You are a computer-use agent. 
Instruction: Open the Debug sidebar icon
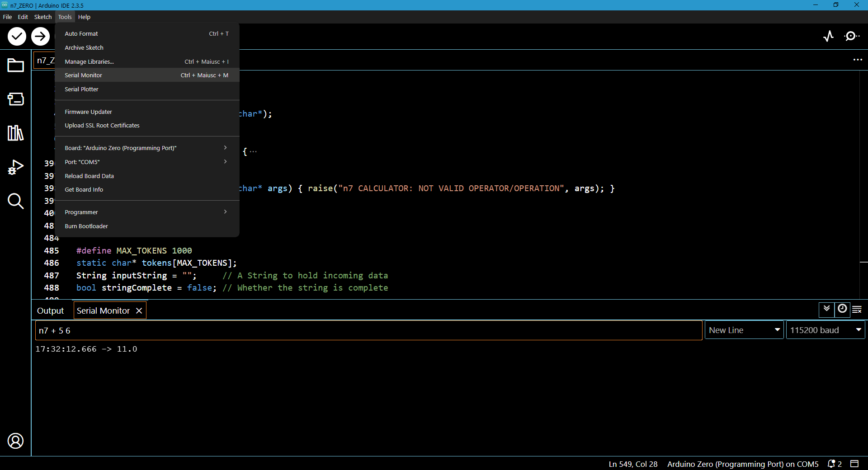pyautogui.click(x=15, y=167)
